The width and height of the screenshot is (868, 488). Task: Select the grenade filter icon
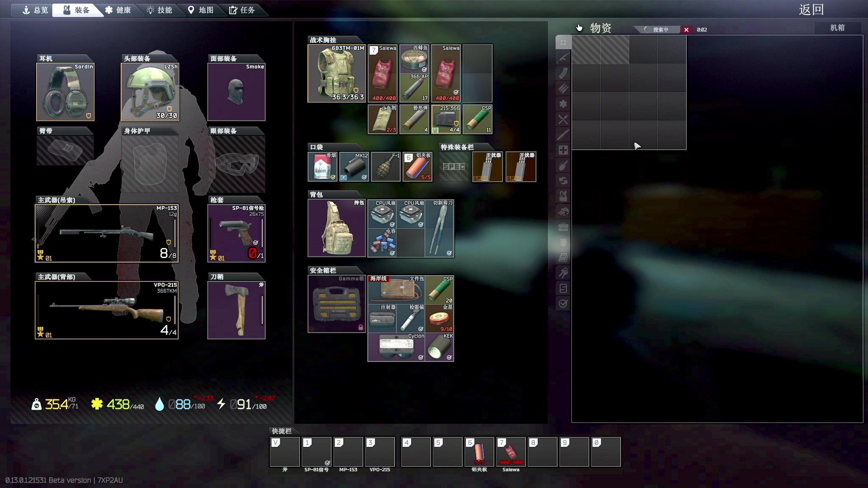coord(563,165)
